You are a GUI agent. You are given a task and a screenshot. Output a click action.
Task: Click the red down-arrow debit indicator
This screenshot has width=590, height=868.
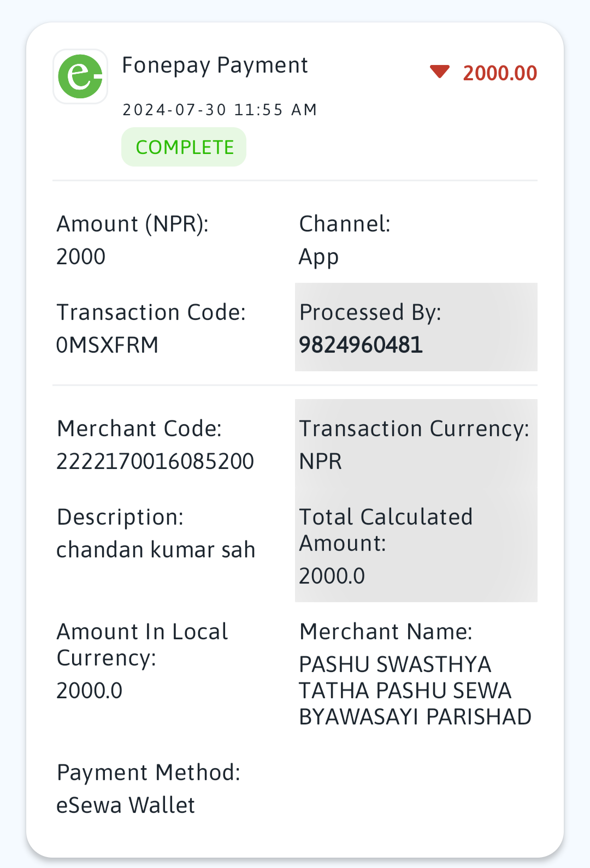coord(439,72)
